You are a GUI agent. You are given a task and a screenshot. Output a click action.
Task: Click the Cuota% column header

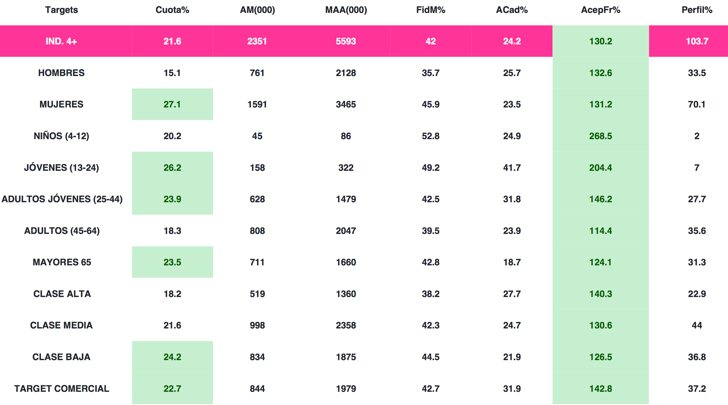(x=172, y=9)
